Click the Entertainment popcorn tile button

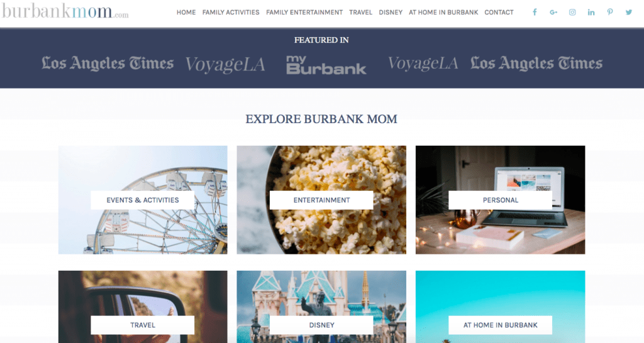tap(321, 200)
